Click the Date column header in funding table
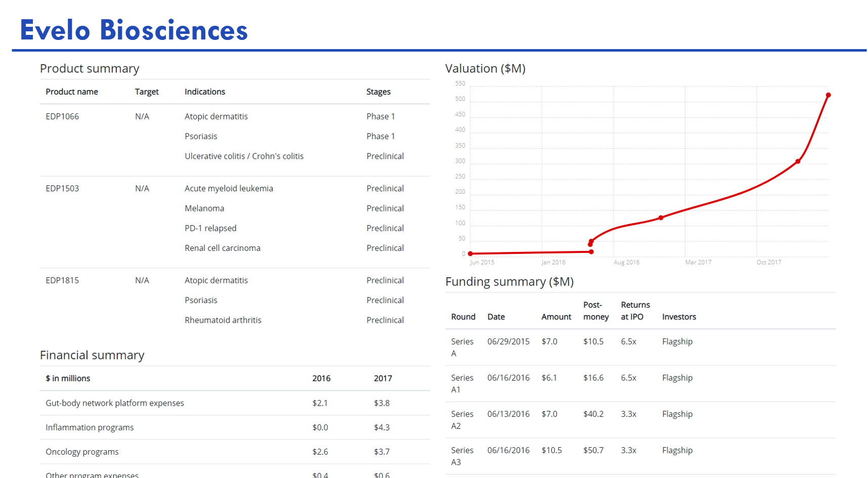 tap(496, 317)
